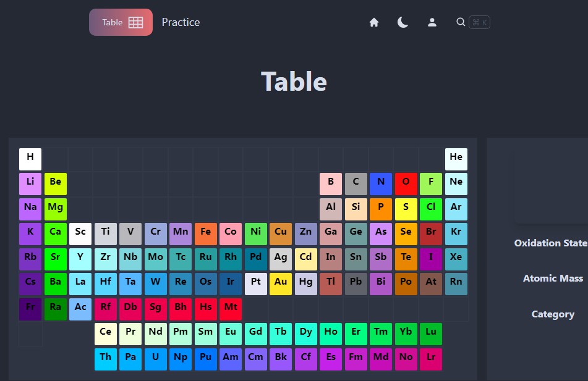
Task: Open details for Helium (He)
Action: click(456, 159)
